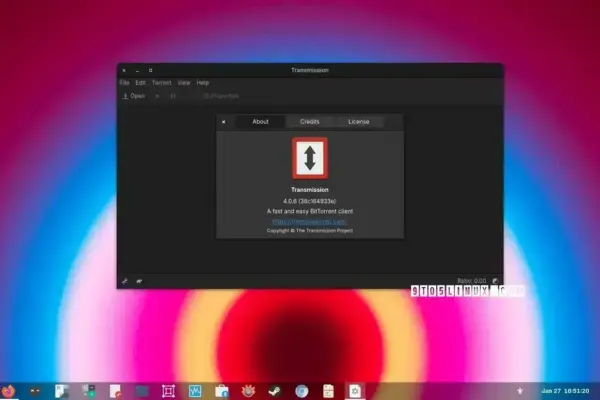Close the Transmission main window
Viewport: 600px width, 400px height.
click(x=124, y=70)
